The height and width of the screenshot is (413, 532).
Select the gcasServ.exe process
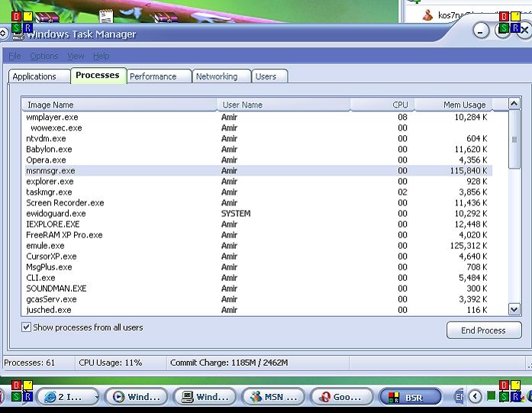259,299
